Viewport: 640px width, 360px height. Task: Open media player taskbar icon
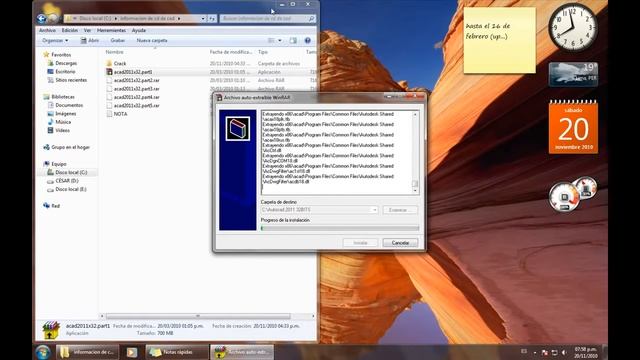131,352
